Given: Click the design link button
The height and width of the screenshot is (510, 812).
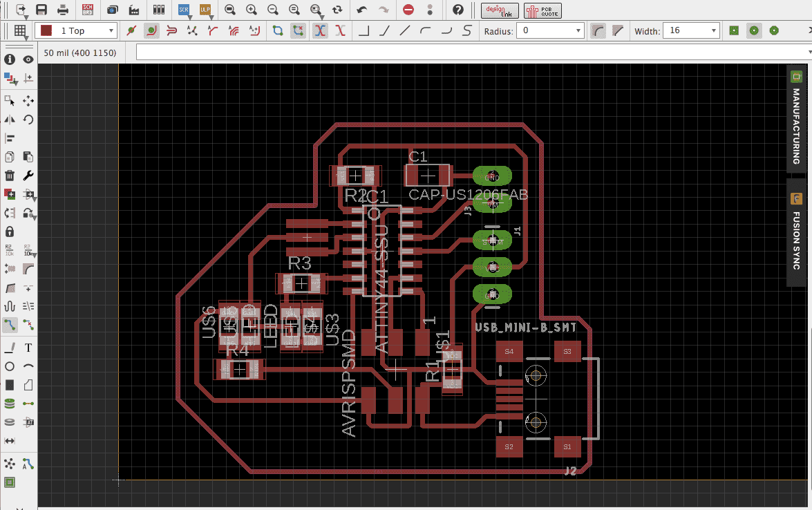Looking at the screenshot, I should (x=500, y=10).
